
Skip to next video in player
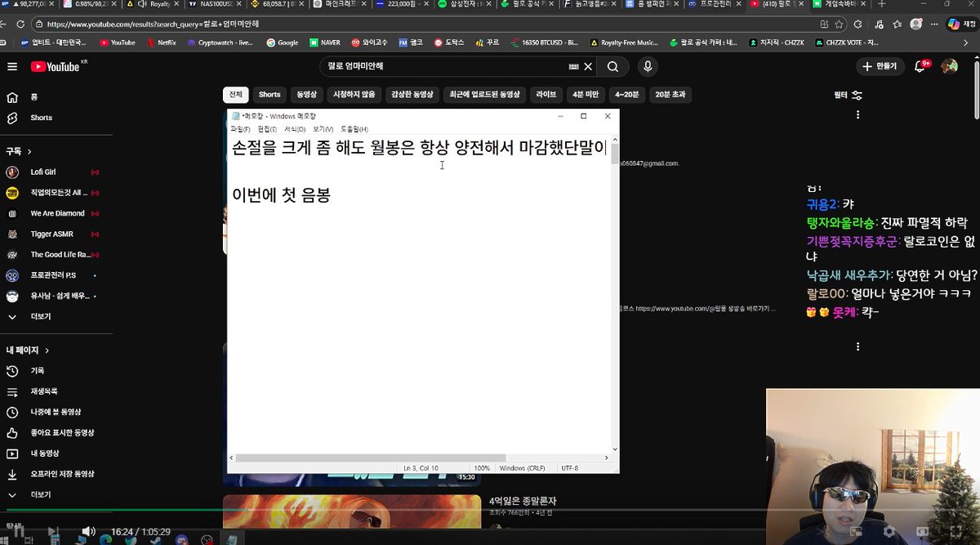coord(53,532)
